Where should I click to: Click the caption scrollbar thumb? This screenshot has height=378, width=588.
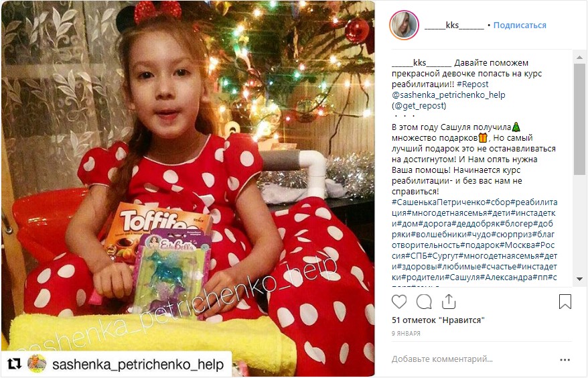point(579,119)
